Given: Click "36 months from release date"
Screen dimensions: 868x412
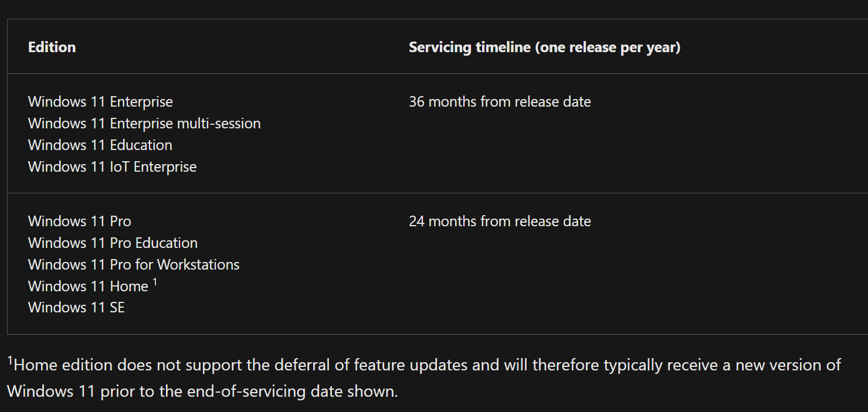Looking at the screenshot, I should 500,102.
